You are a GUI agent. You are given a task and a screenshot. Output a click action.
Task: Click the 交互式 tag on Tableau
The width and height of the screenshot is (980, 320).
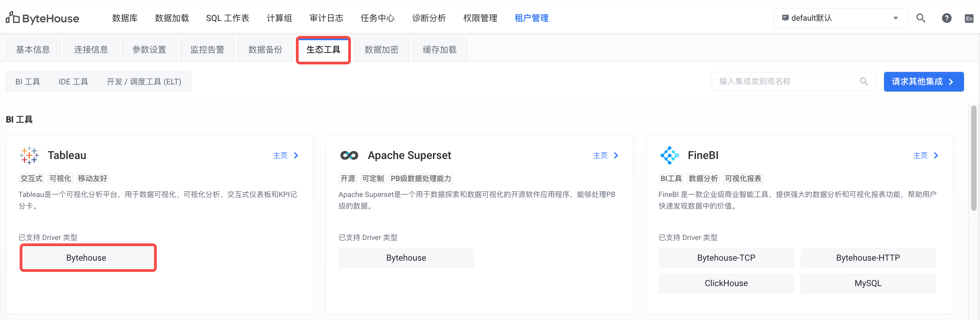point(32,179)
